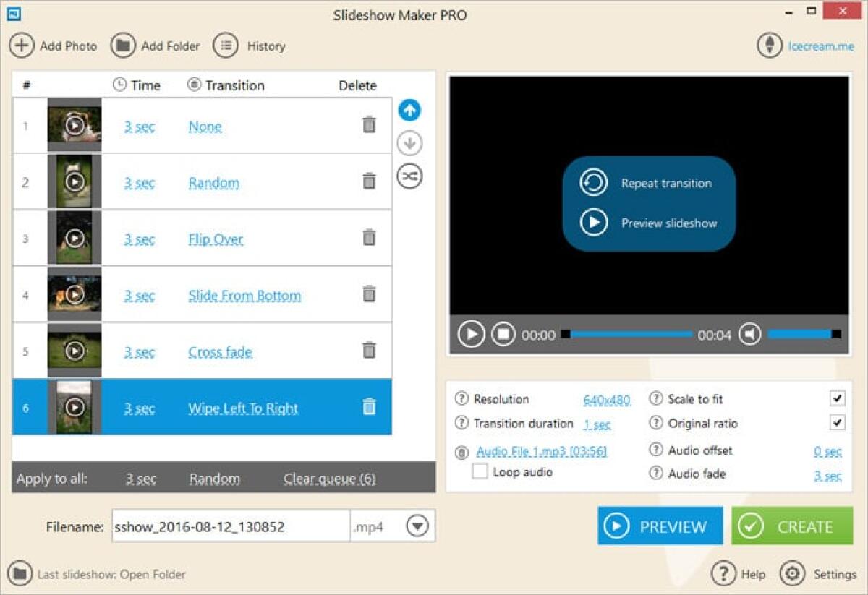Move selected slide up using arrow icon
Image resolution: width=868 pixels, height=595 pixels.
pos(409,110)
